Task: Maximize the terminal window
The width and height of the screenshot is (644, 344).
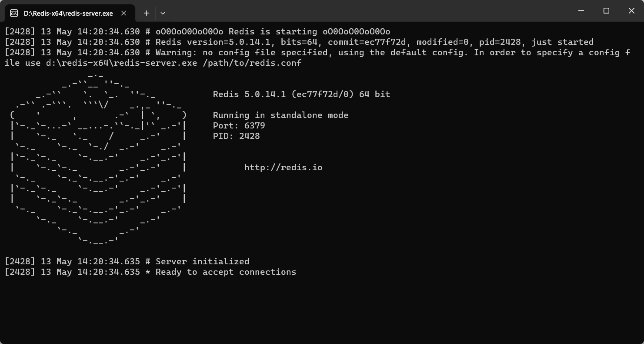Action: coord(606,10)
